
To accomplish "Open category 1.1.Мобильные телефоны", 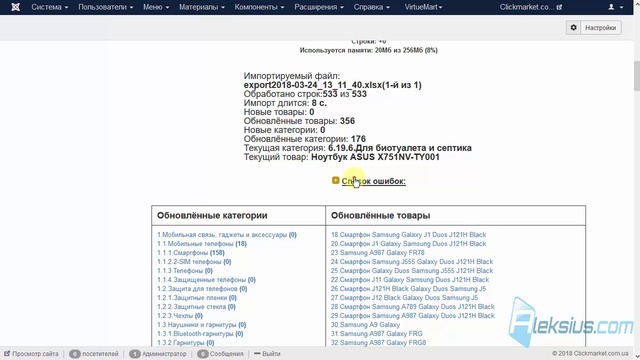I will [202, 244].
